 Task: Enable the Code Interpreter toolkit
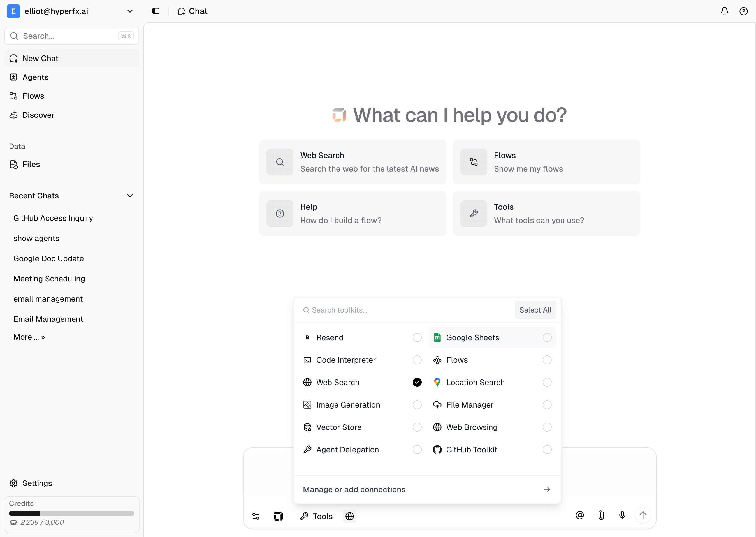(417, 360)
